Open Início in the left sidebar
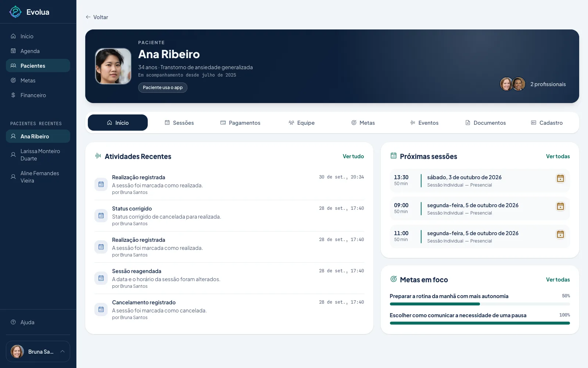Image resolution: width=588 pixels, height=368 pixels. tap(38, 36)
